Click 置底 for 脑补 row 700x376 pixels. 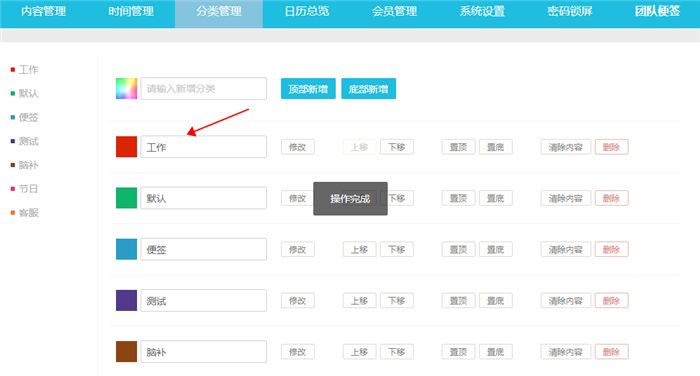pos(496,351)
